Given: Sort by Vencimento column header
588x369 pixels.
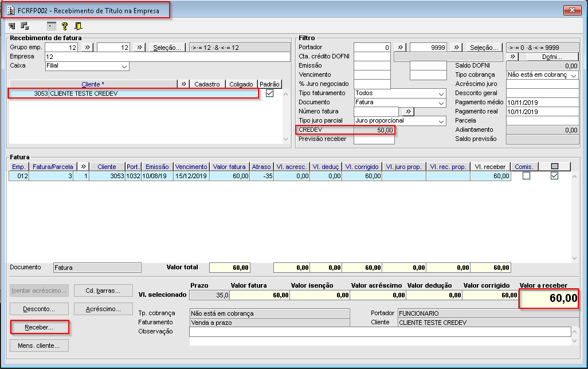Looking at the screenshot, I should click(x=191, y=167).
